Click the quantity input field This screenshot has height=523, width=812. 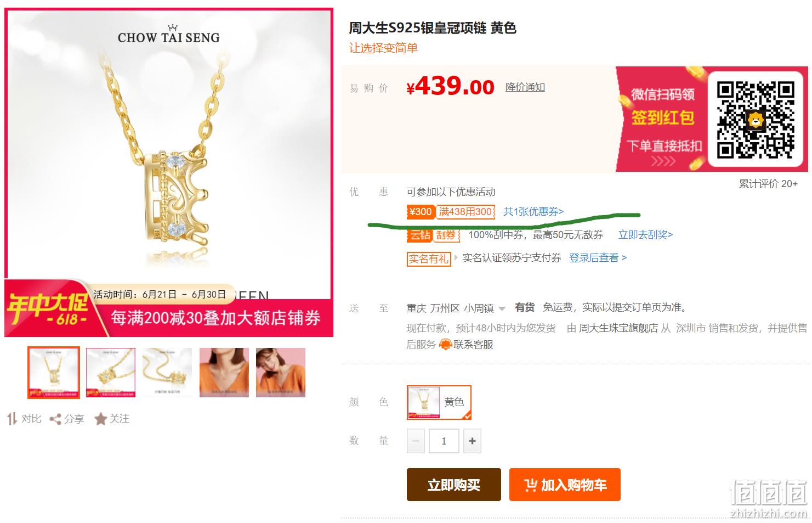pyautogui.click(x=444, y=441)
